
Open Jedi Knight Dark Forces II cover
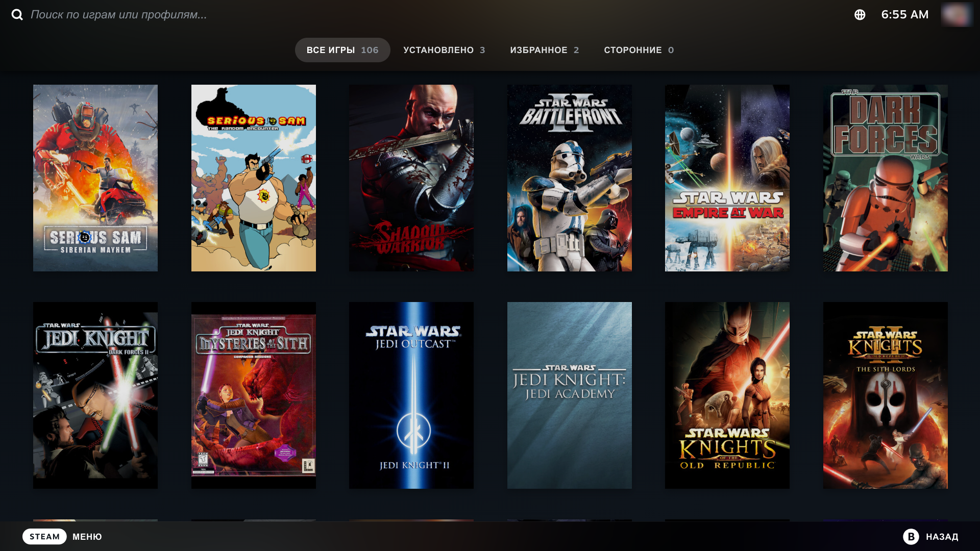95,395
